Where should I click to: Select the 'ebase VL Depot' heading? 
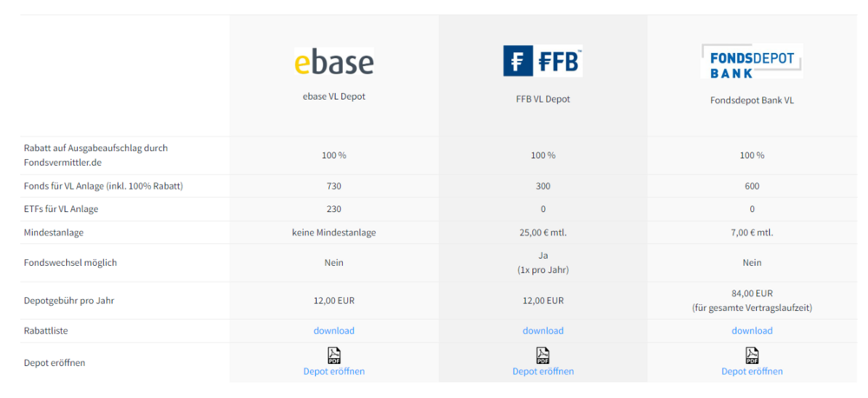[334, 96]
